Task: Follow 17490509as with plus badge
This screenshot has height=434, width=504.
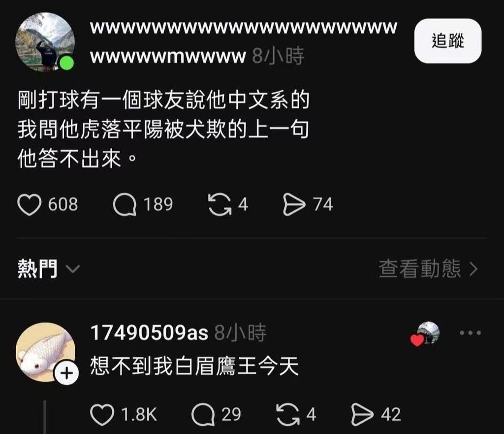Action: coord(66,373)
